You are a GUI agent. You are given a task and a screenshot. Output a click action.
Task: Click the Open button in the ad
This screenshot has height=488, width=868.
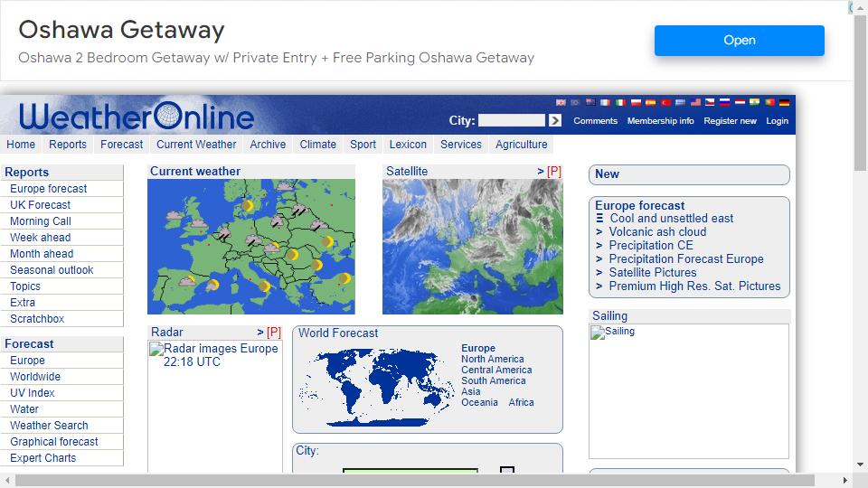click(x=739, y=41)
